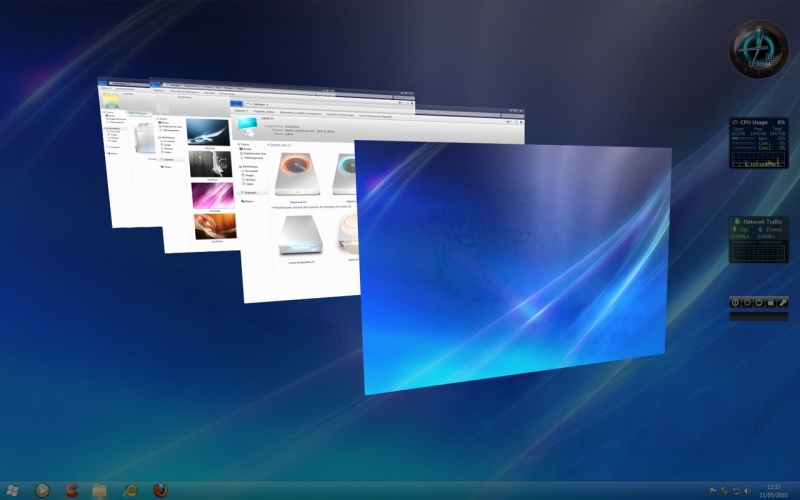Open the volume speaker tray icon
Viewport: 800px width, 500px height.
click(748, 491)
